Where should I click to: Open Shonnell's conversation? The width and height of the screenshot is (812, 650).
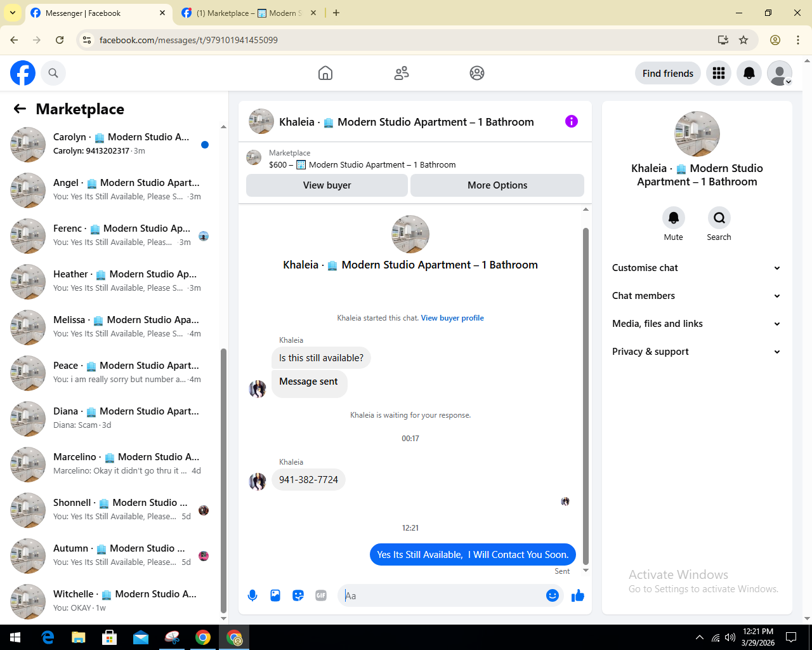click(112, 510)
